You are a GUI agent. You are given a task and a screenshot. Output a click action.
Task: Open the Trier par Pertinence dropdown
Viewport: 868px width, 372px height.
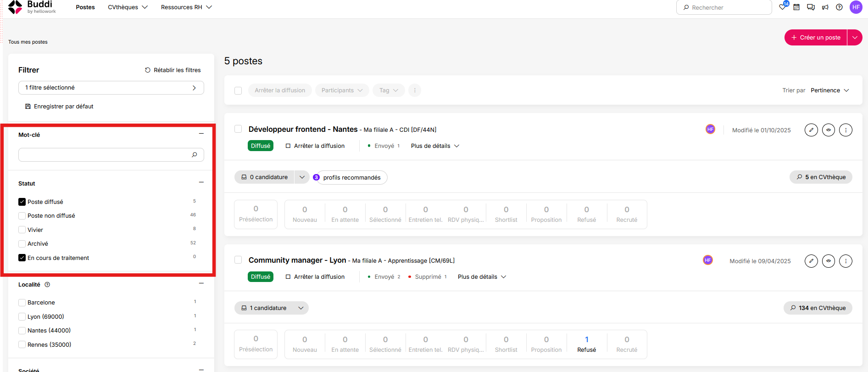[x=830, y=90]
